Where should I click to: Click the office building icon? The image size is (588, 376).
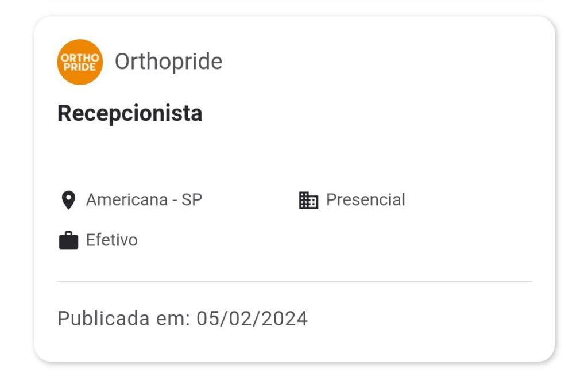[308, 200]
